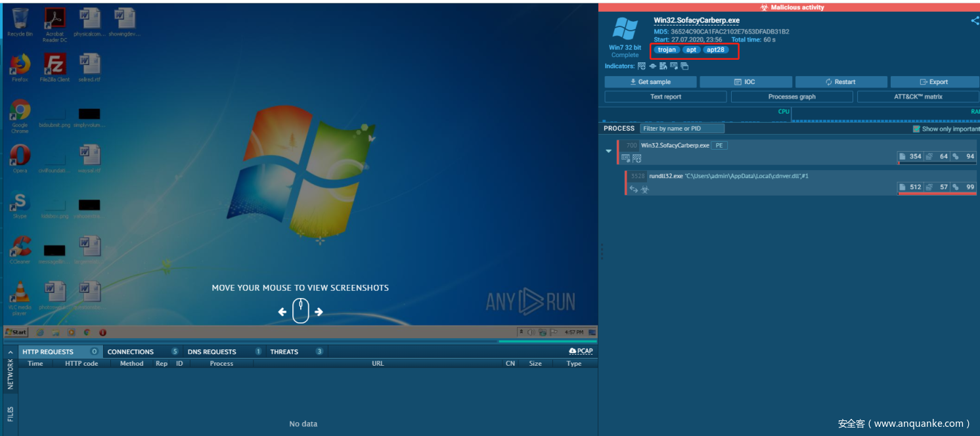
Task: Click the first Indicators icon
Action: [641, 66]
